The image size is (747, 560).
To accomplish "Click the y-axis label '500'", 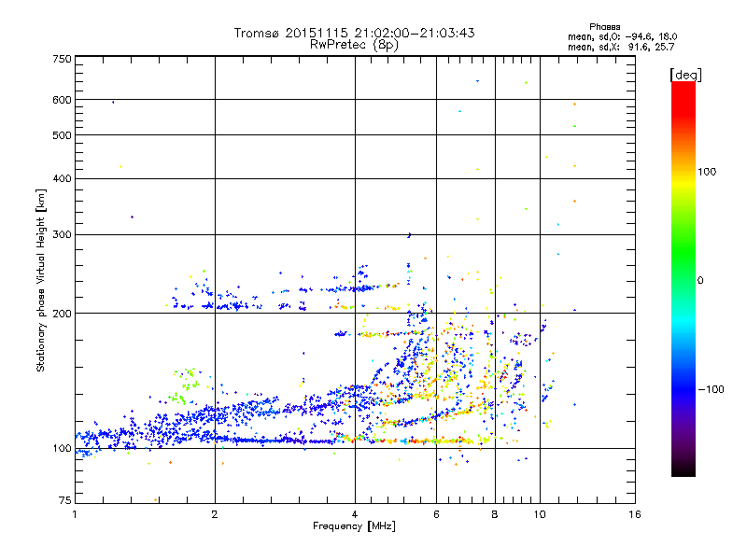I will click(x=62, y=135).
